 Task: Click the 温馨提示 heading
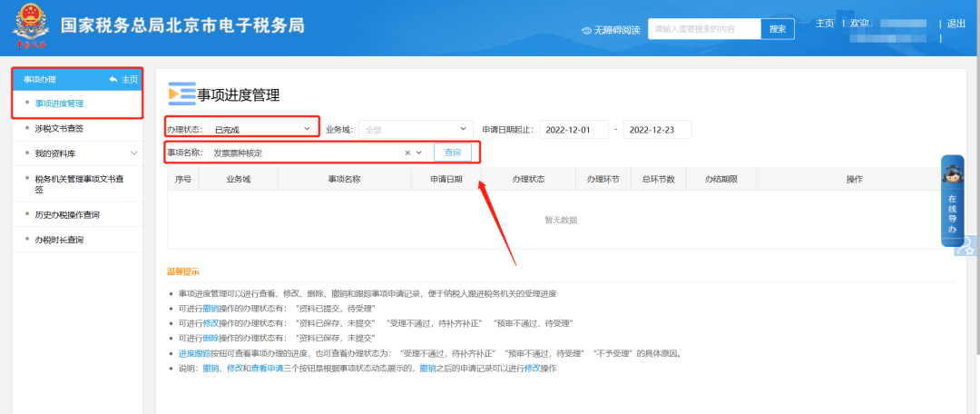tap(183, 272)
